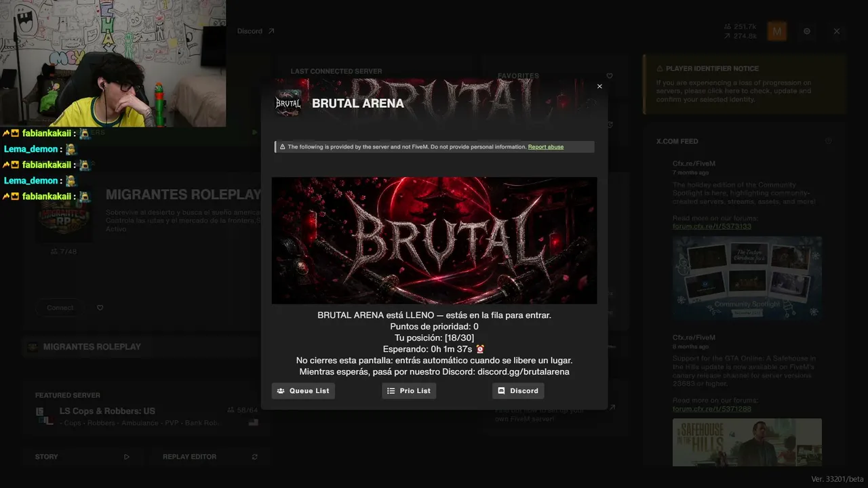Screen dimensions: 868x488
Task: Open the orange M profile avatar
Action: pos(777,31)
